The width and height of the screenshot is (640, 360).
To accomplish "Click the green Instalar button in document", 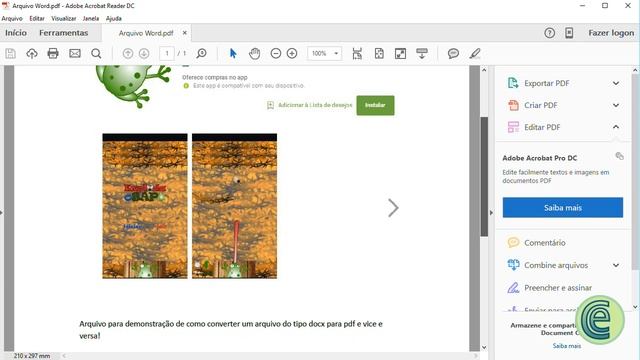I will pyautogui.click(x=375, y=105).
